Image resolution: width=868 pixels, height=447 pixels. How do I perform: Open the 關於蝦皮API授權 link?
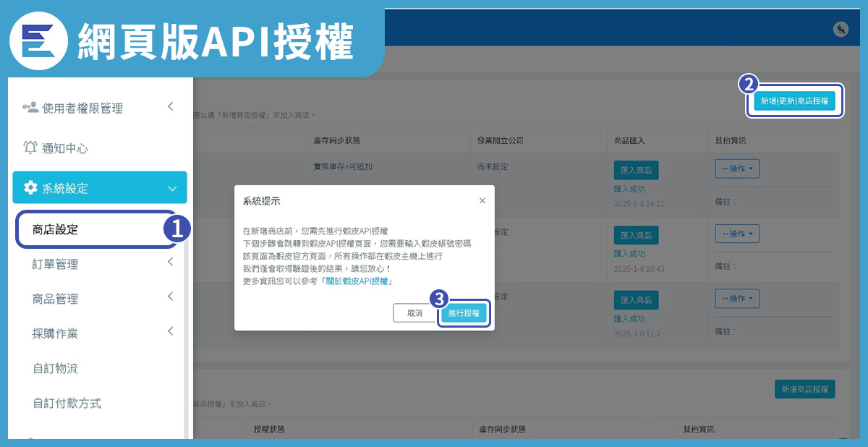pos(359,281)
